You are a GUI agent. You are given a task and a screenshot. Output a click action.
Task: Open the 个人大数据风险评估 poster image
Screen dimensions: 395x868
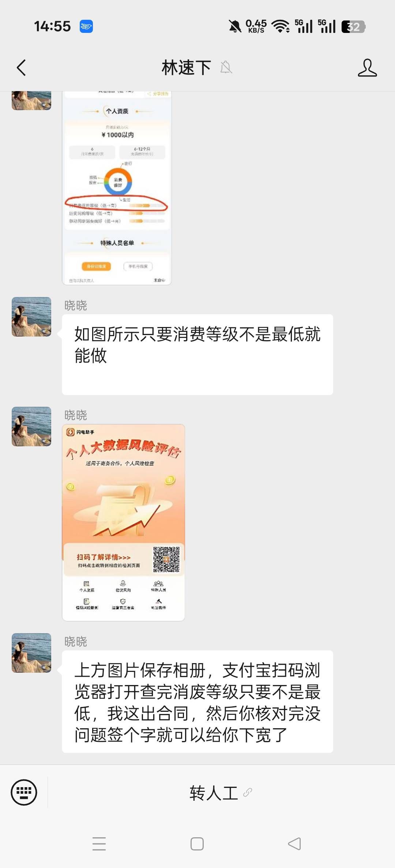pos(123,522)
